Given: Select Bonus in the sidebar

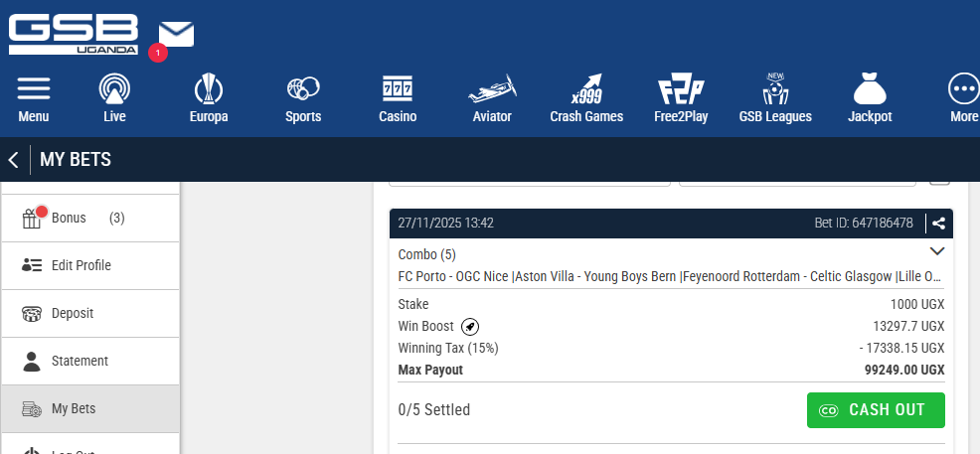Looking at the screenshot, I should [70, 218].
